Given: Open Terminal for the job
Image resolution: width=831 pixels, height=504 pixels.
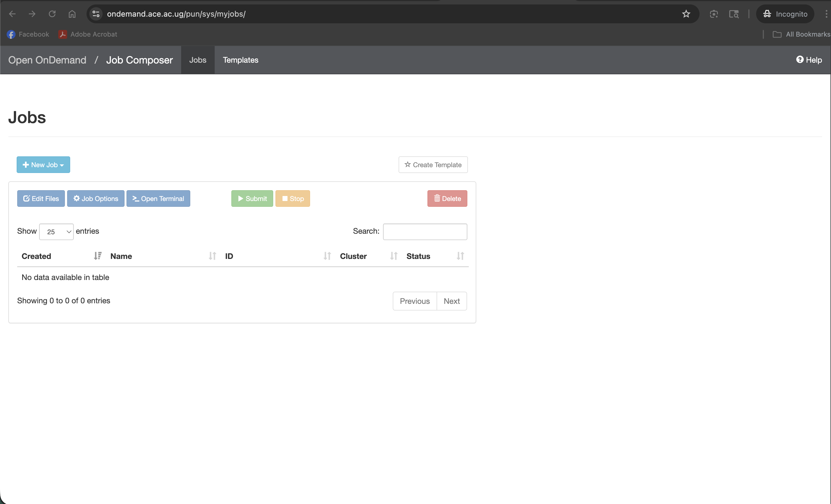Looking at the screenshot, I should click(x=158, y=198).
